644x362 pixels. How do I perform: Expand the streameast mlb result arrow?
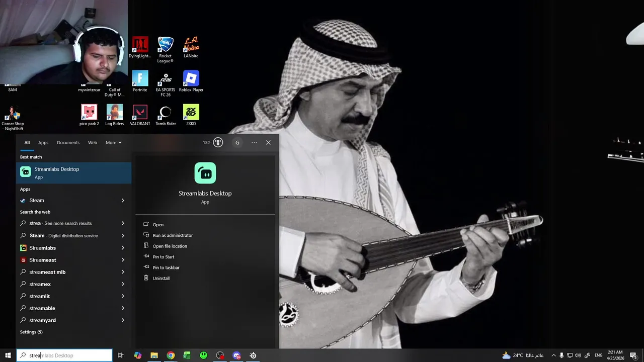click(123, 272)
